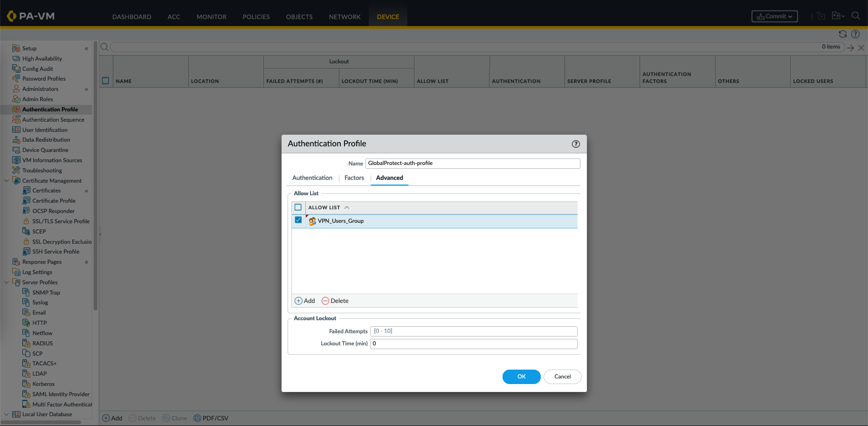Uncheck the VPN_Users_Group checkbox
This screenshot has width=868, height=426.
pyautogui.click(x=298, y=220)
